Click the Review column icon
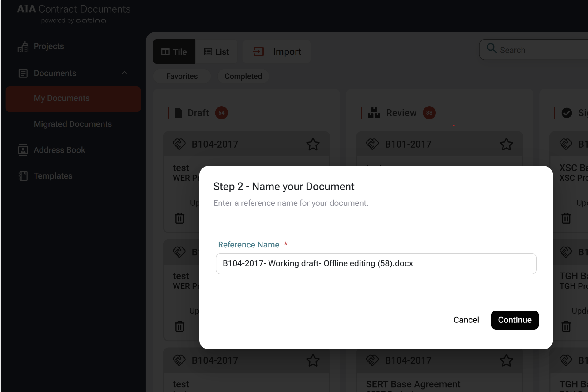588x392 pixels. (x=374, y=113)
